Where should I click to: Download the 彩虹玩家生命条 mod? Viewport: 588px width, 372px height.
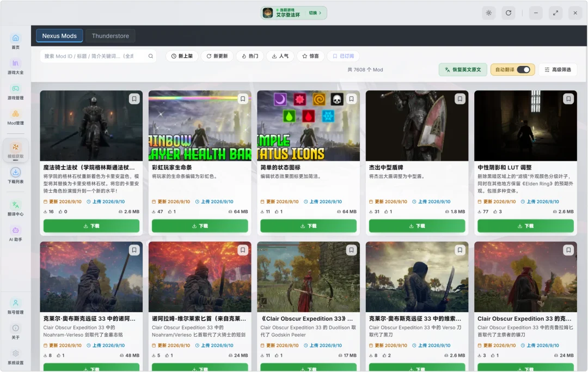coord(200,225)
